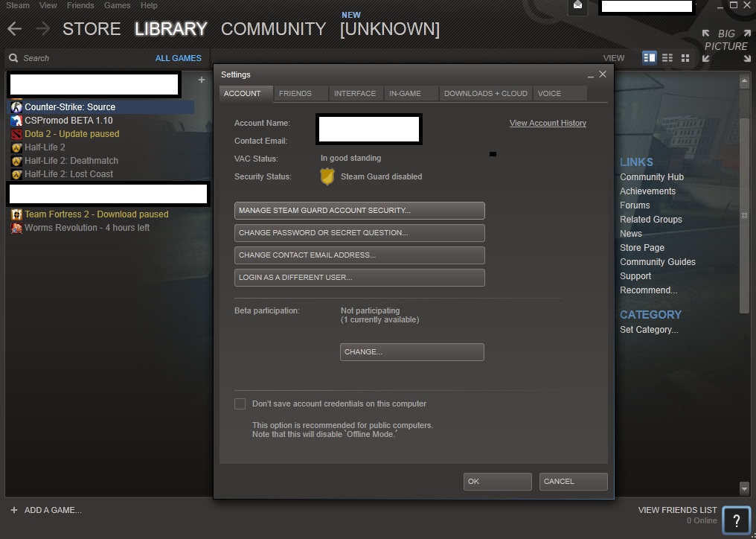The width and height of the screenshot is (756, 539).
Task: Click Change Contact Email Address button
Action: point(359,255)
